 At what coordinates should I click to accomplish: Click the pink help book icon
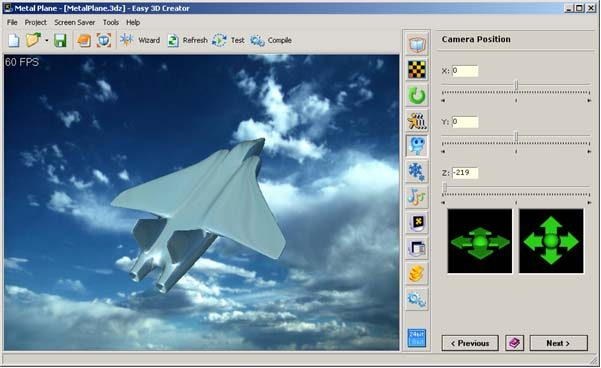(514, 343)
